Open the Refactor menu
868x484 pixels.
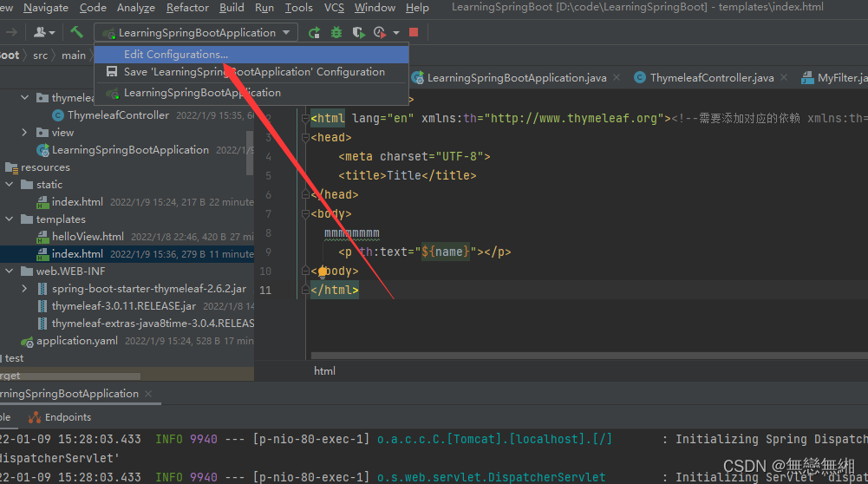click(187, 8)
